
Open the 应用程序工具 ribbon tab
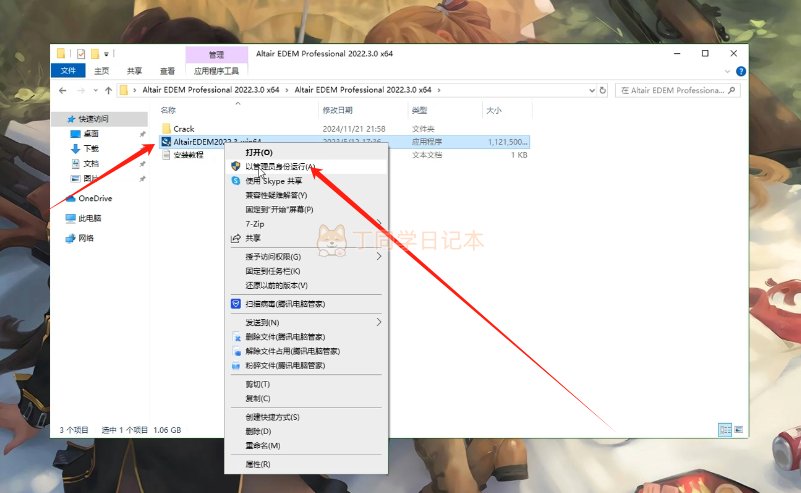pos(217,71)
